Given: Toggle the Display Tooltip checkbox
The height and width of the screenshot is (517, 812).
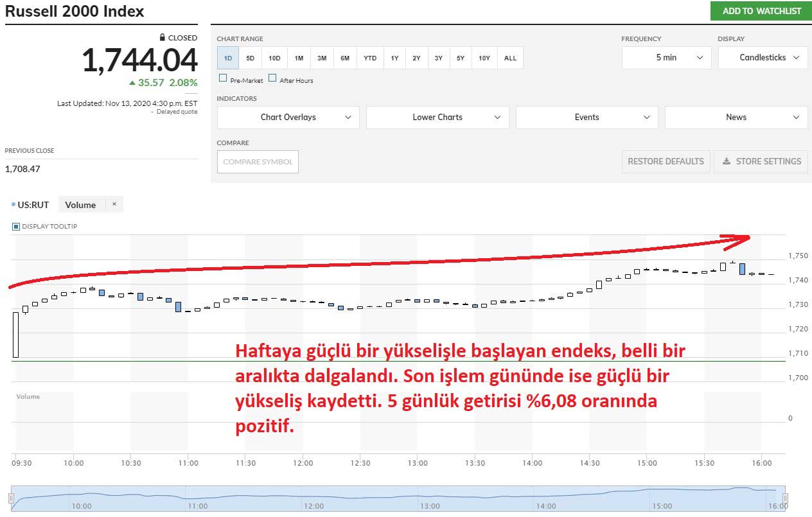Looking at the screenshot, I should tap(16, 227).
